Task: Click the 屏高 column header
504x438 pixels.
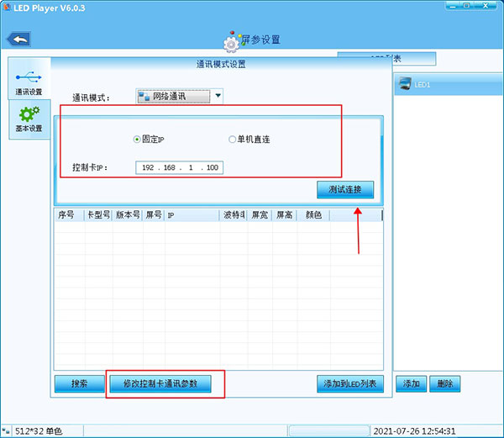Action: [x=285, y=215]
